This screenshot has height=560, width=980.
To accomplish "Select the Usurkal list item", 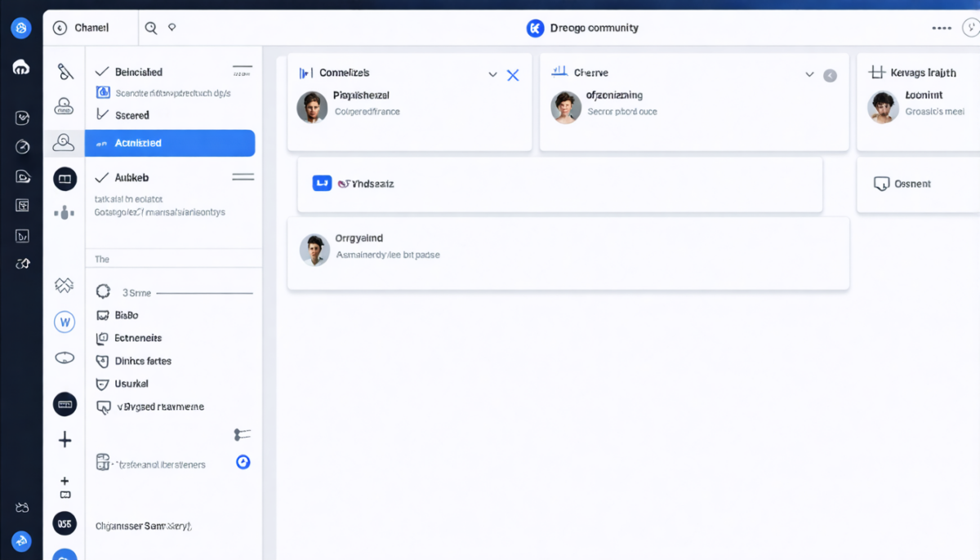I will coord(131,384).
